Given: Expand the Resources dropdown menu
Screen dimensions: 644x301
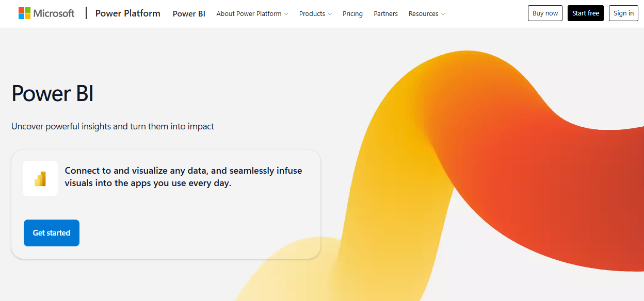Looking at the screenshot, I should (427, 14).
